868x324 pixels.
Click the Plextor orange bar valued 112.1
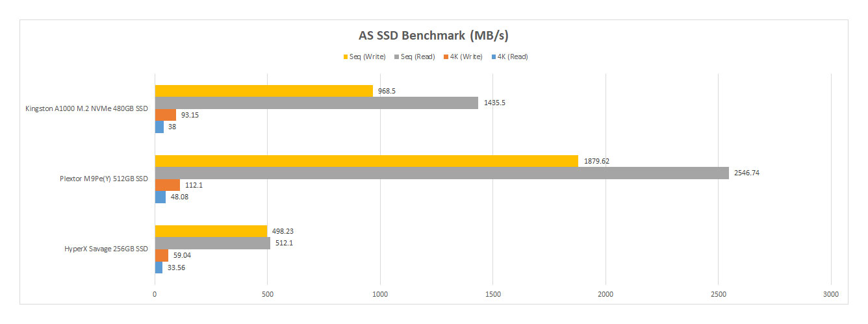(168, 185)
